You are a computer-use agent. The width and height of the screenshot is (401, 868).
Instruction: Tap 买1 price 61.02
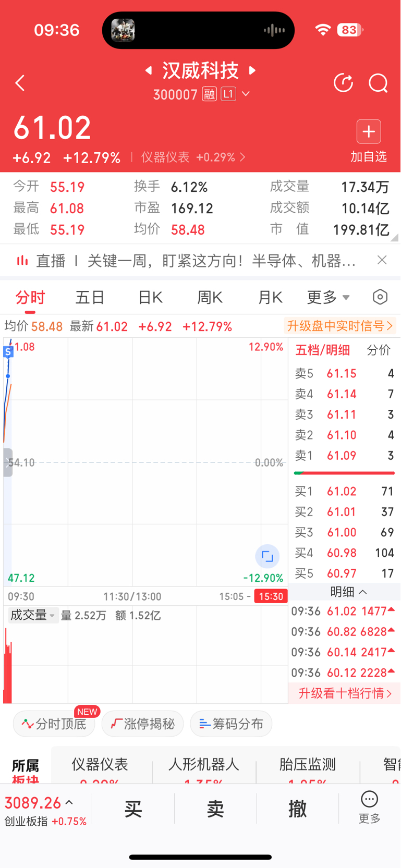[x=342, y=492]
